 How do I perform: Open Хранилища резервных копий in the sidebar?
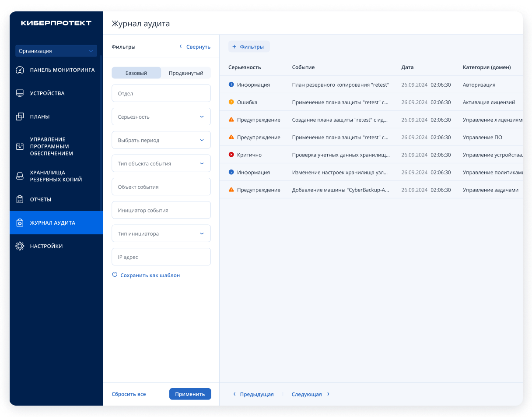(56, 176)
